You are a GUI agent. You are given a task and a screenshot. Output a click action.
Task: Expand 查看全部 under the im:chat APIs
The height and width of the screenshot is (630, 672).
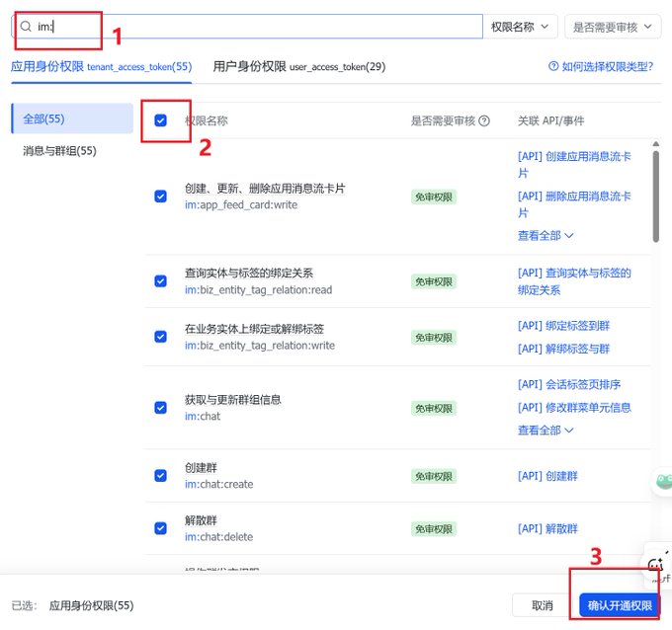(546, 430)
